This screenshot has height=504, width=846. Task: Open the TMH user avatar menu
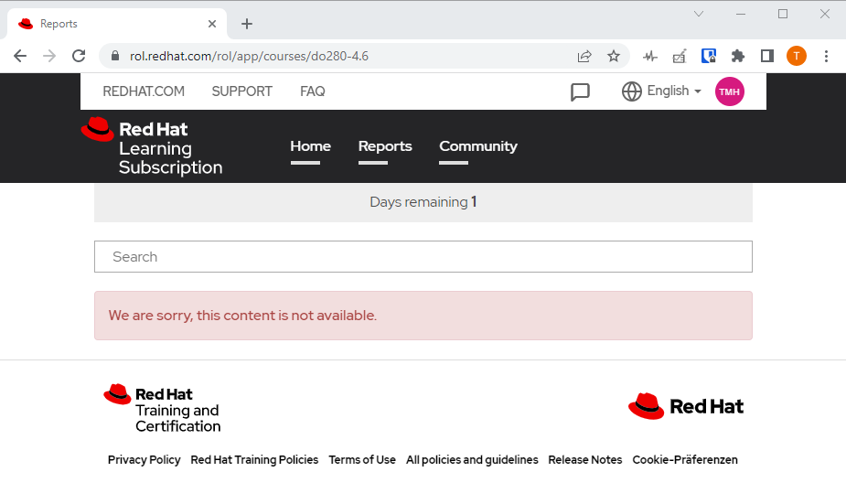coord(729,91)
